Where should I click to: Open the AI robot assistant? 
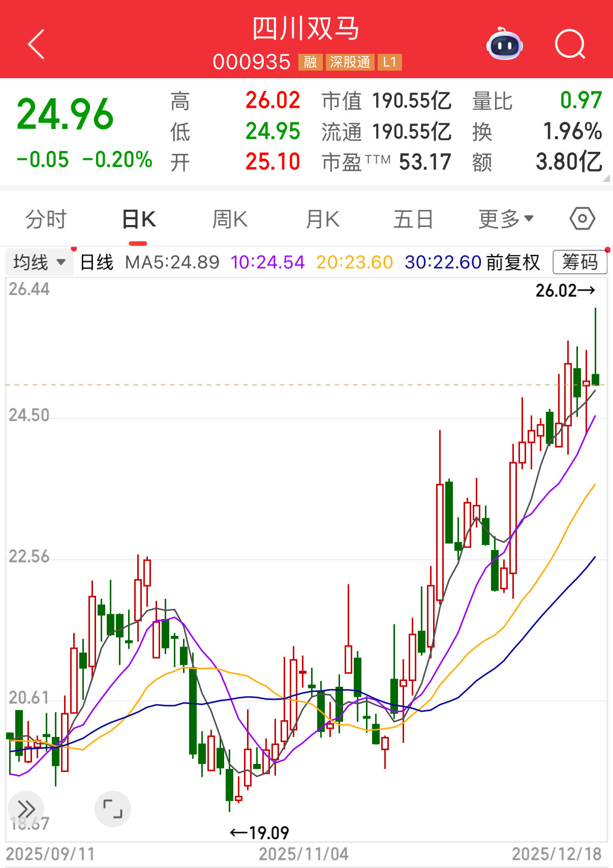coord(504,45)
